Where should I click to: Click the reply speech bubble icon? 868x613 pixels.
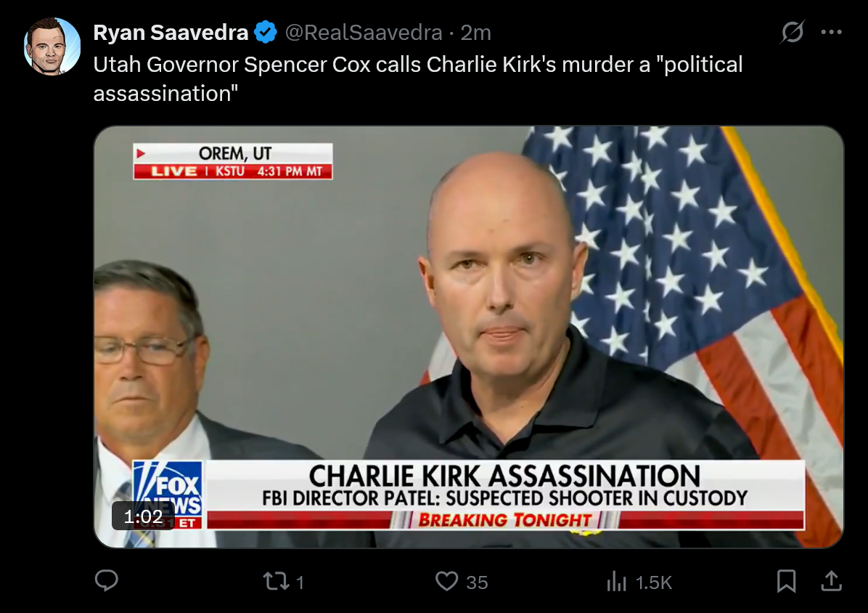[106, 581]
